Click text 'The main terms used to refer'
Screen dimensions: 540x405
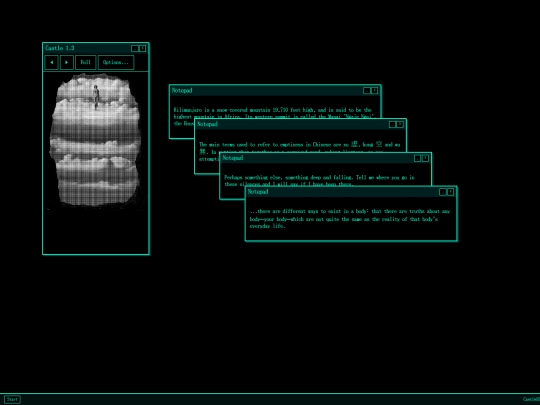235,145
